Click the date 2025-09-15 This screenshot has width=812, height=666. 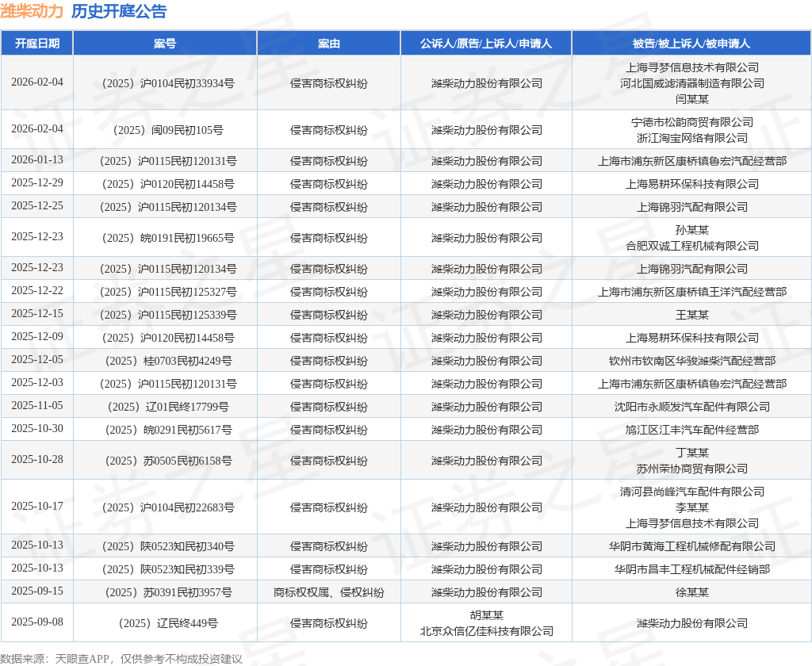tap(37, 591)
